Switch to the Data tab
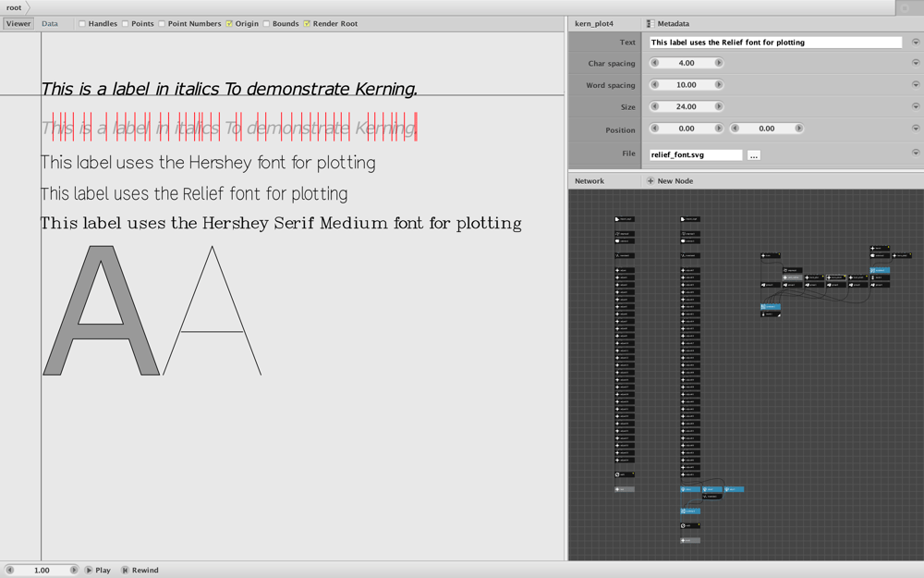This screenshot has width=924, height=578. click(x=50, y=24)
